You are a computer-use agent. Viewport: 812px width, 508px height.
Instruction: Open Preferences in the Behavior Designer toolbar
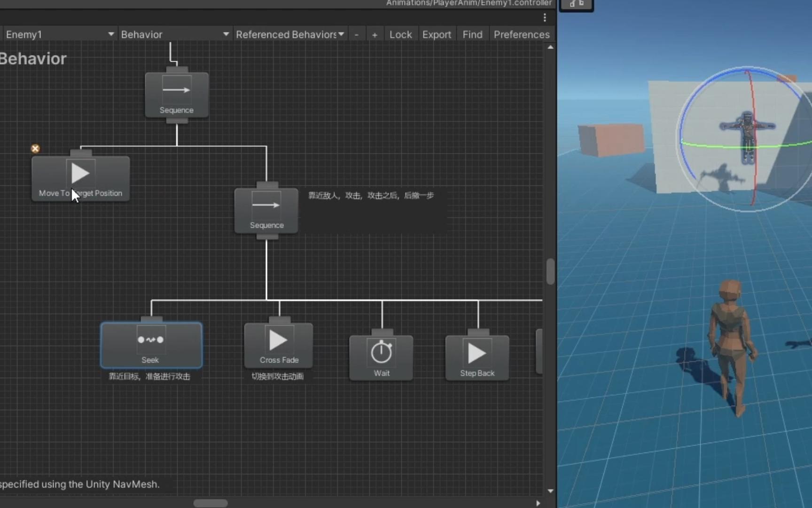pos(522,34)
